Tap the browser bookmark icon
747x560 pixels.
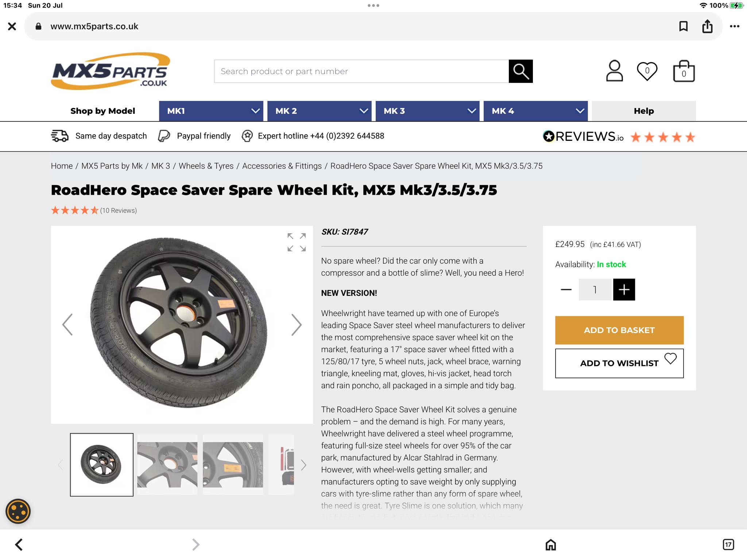point(683,26)
